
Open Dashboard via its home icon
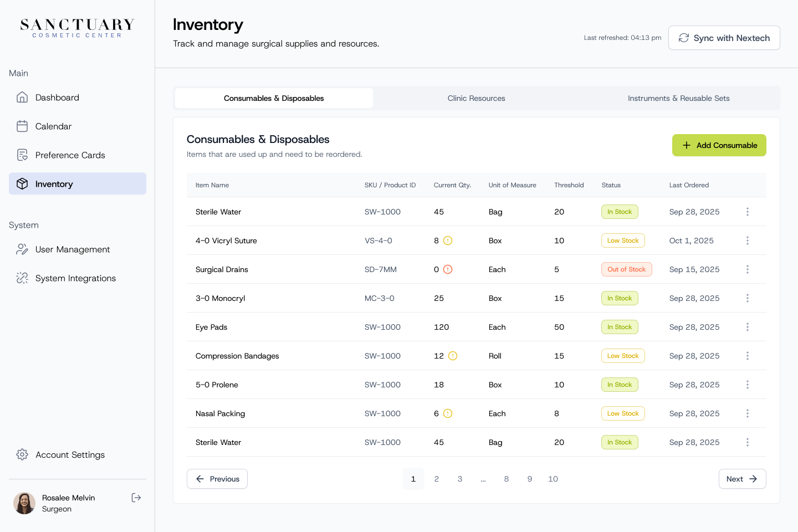[x=22, y=98]
